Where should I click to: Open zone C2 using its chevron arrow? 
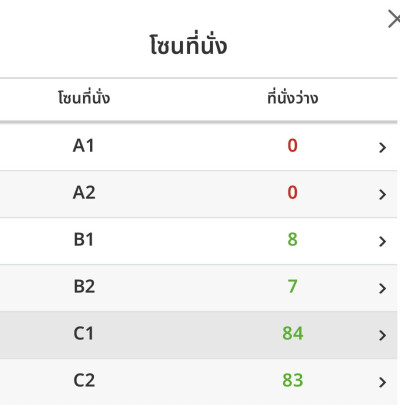click(382, 382)
